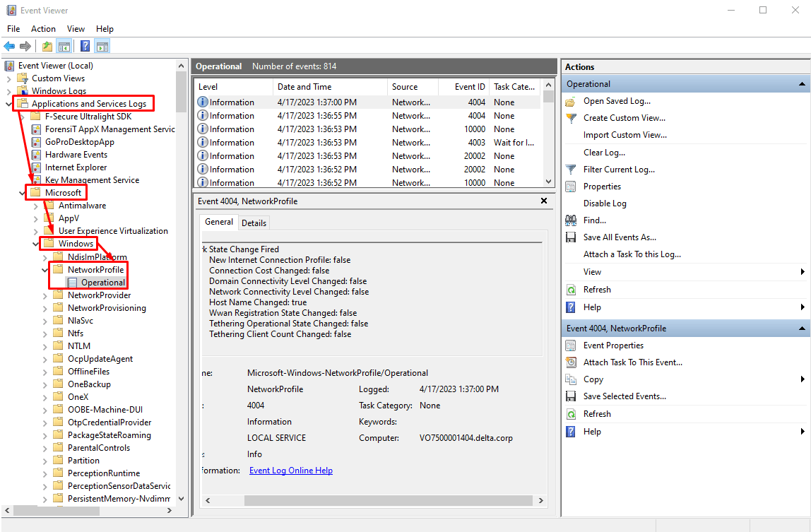Collapse the Microsoft tree node
The width and height of the screenshot is (811, 532).
(x=20, y=192)
